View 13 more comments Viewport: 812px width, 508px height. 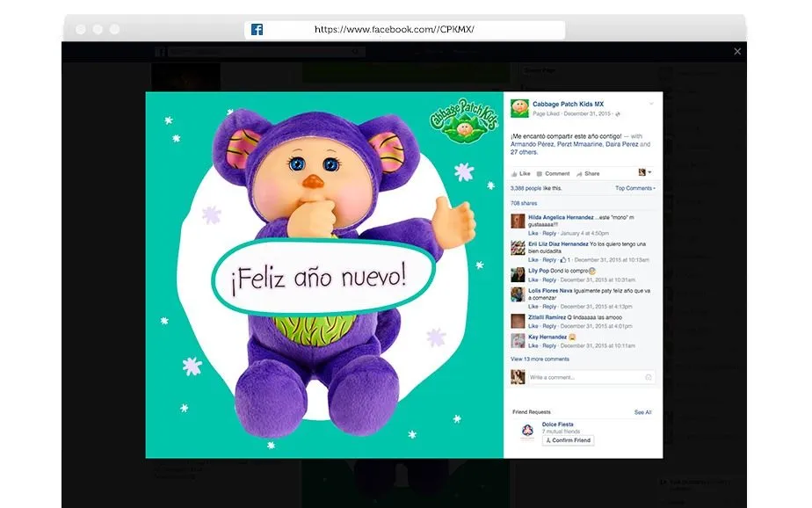[x=540, y=359]
